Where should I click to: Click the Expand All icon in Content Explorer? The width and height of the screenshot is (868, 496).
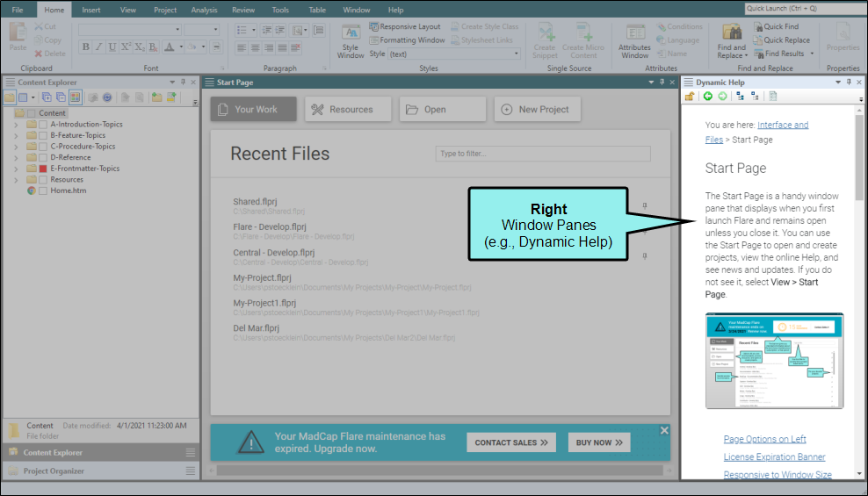click(x=47, y=97)
